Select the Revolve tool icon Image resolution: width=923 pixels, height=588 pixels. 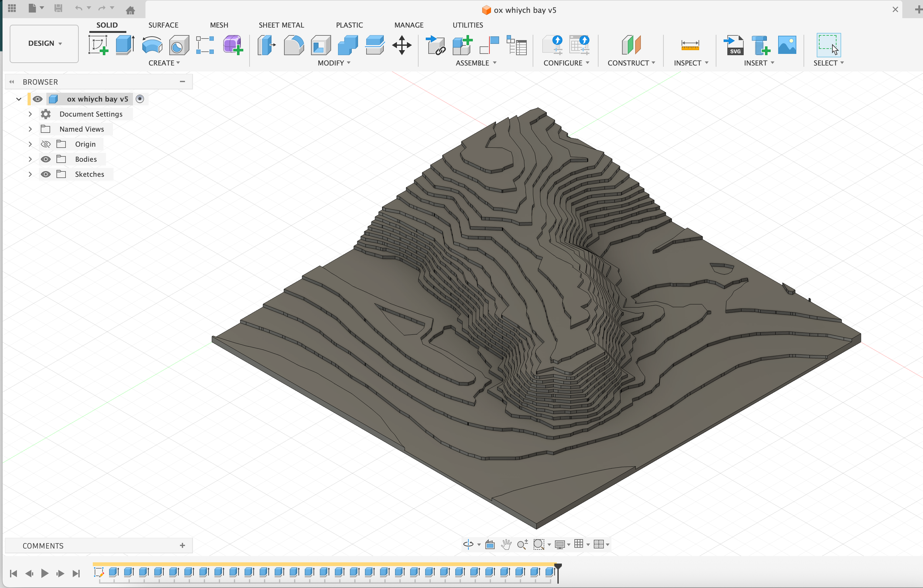[152, 45]
